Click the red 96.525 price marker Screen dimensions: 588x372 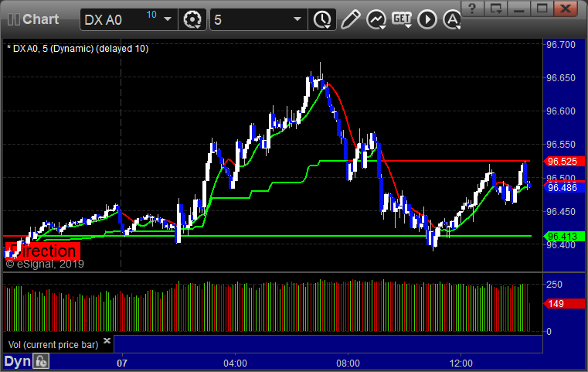[563, 162]
